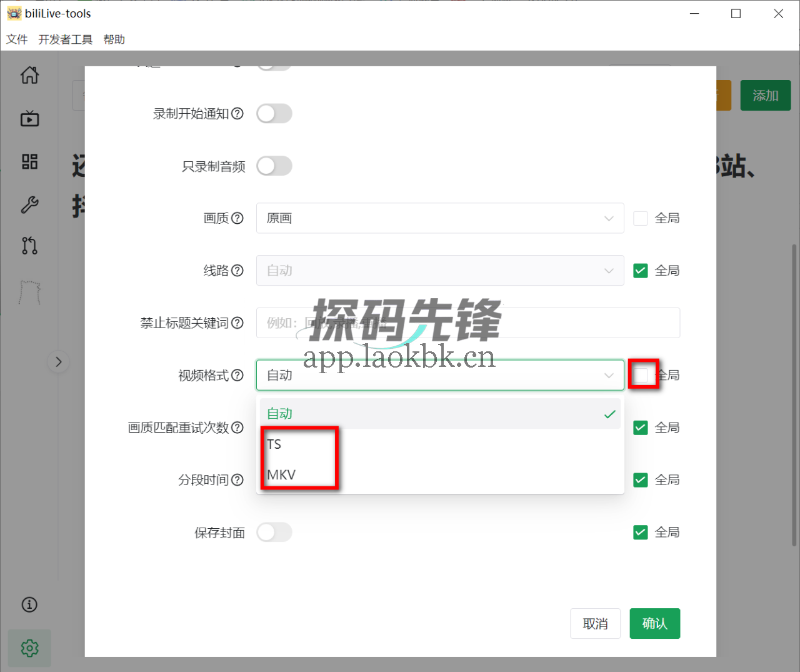Open the info about icon in sidebar
Viewport: 800px width, 672px height.
[x=29, y=604]
